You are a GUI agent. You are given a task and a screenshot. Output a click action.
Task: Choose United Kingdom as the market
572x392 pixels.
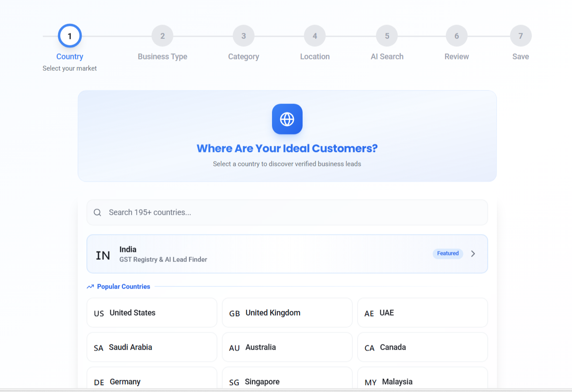pos(287,313)
